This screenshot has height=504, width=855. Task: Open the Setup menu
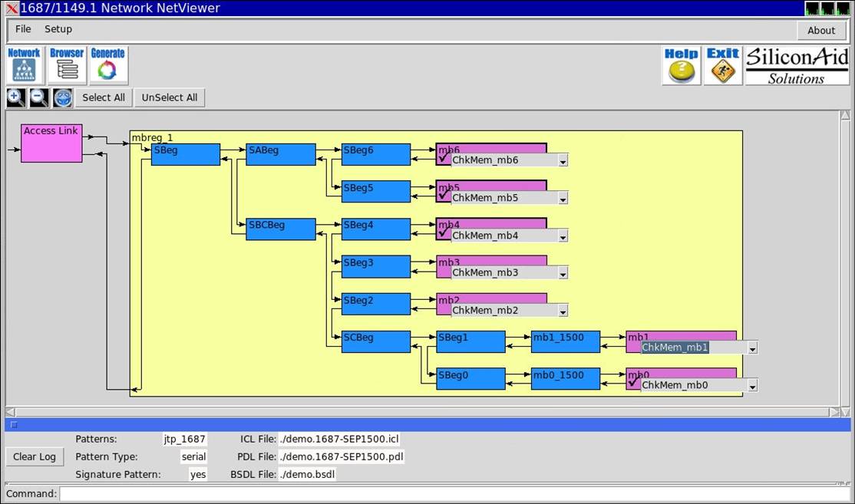[58, 29]
